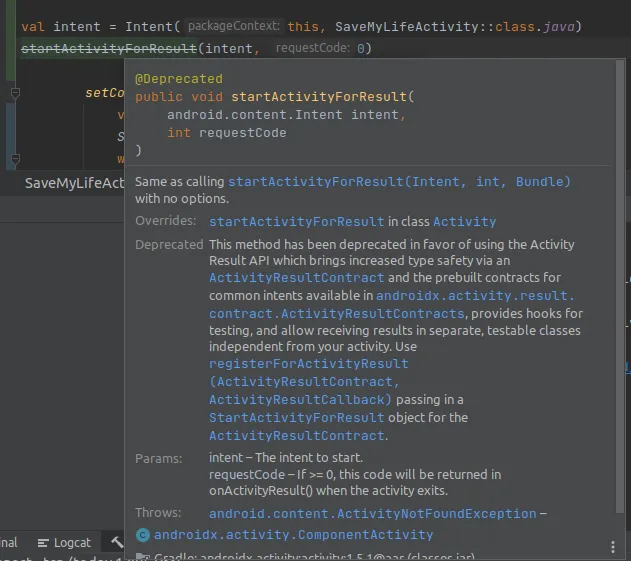Click the setCo function call in editor
631x561 pixels.
[x=105, y=93]
